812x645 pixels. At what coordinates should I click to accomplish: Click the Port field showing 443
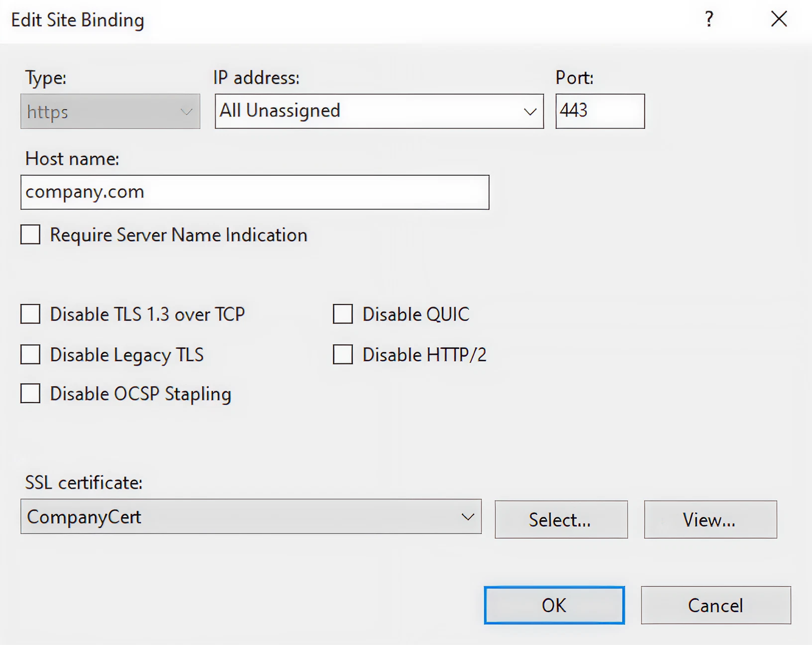click(600, 111)
